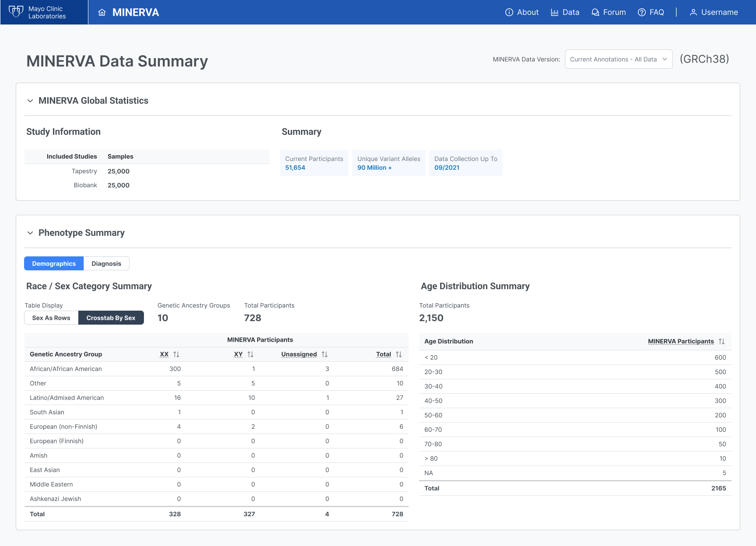Open the Demographics tab
Screen dimensions: 756x546
coord(54,263)
